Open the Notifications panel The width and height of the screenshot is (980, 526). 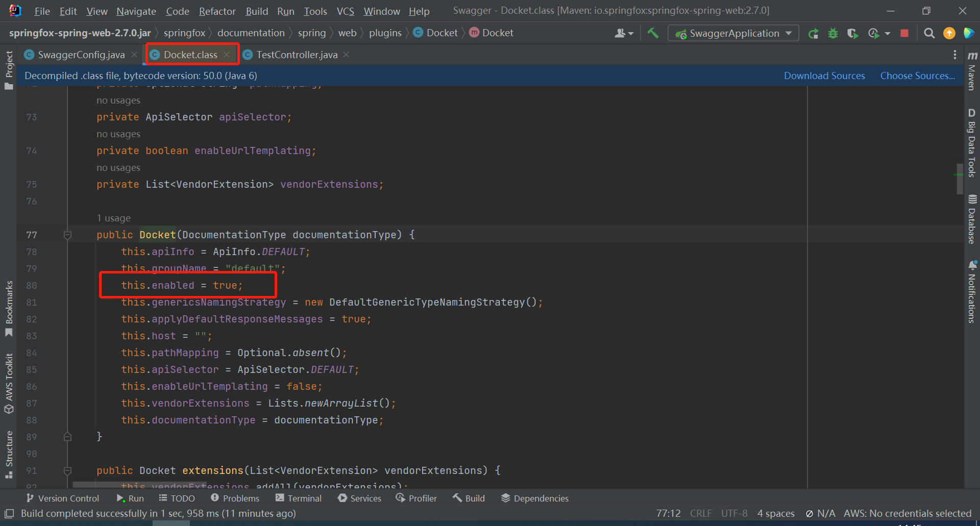[972, 292]
